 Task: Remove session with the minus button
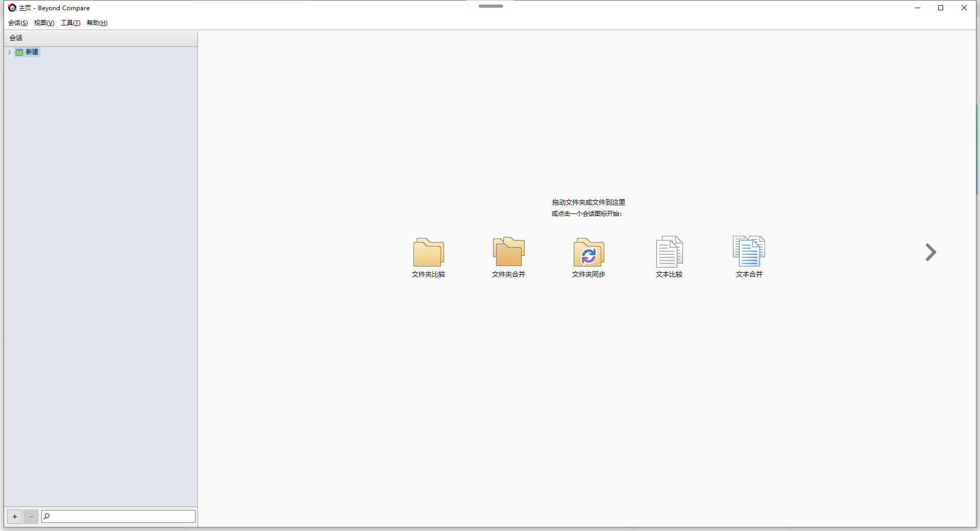(31, 517)
